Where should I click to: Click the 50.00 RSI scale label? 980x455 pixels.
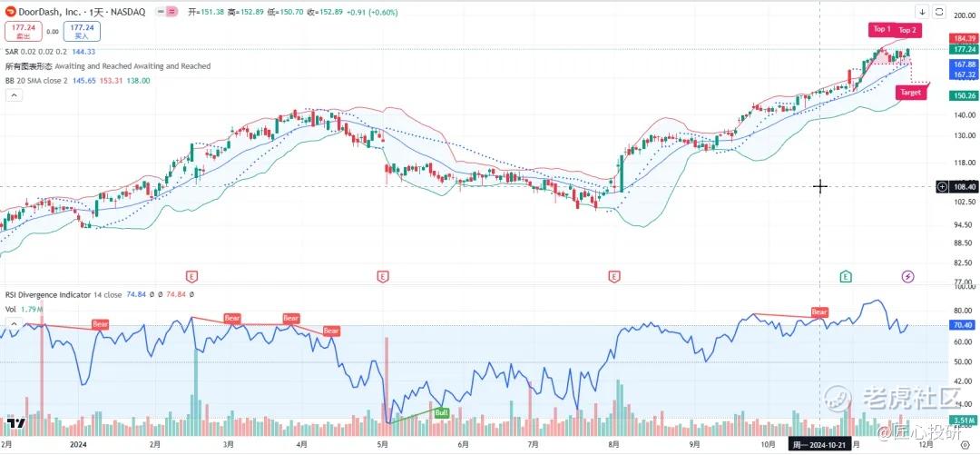[965, 362]
